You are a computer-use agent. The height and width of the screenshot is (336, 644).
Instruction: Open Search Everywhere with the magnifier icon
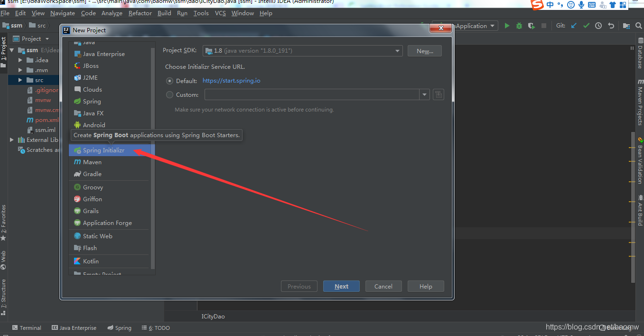point(639,26)
